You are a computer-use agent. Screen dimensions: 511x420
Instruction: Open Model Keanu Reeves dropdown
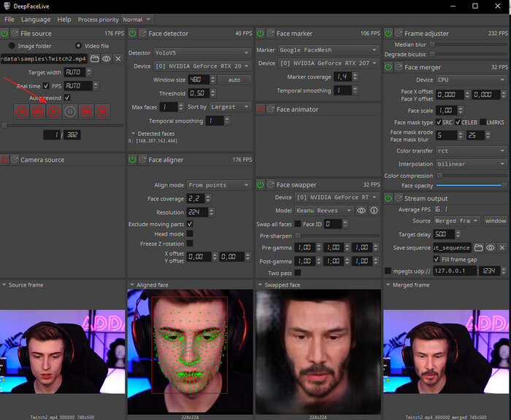pyautogui.click(x=324, y=211)
